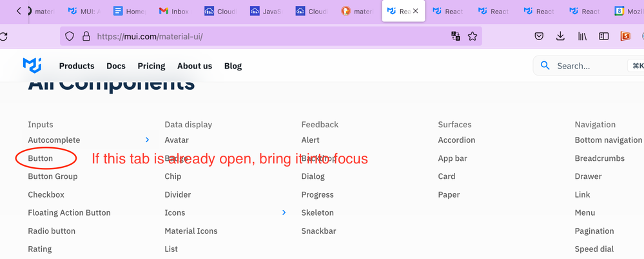
Task: Open the Dialog component link
Action: (313, 176)
